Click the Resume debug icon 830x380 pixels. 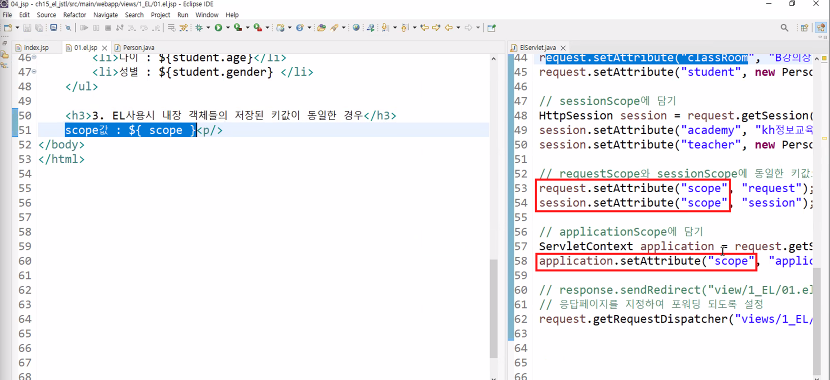84,28
